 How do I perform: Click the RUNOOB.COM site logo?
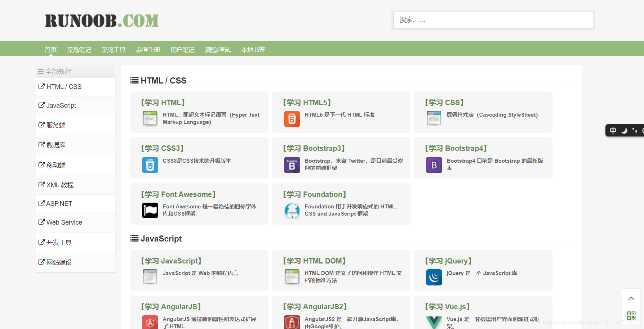tap(102, 21)
